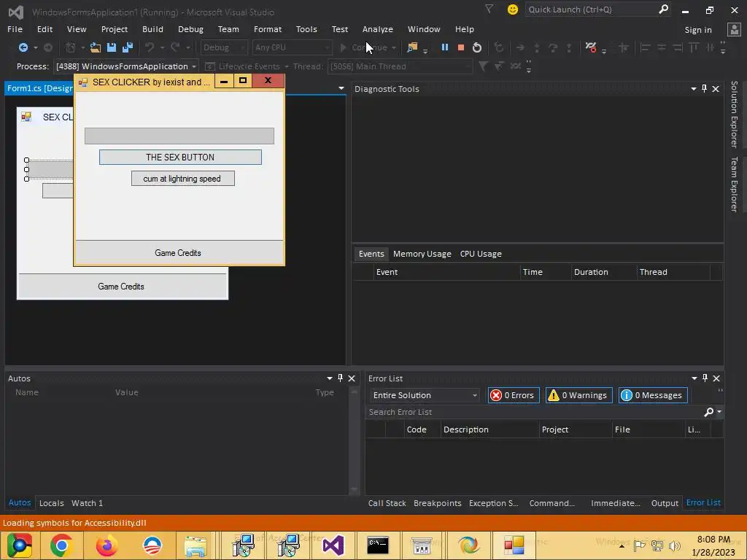
Task: Switch to Locals tab
Action: [52, 503]
